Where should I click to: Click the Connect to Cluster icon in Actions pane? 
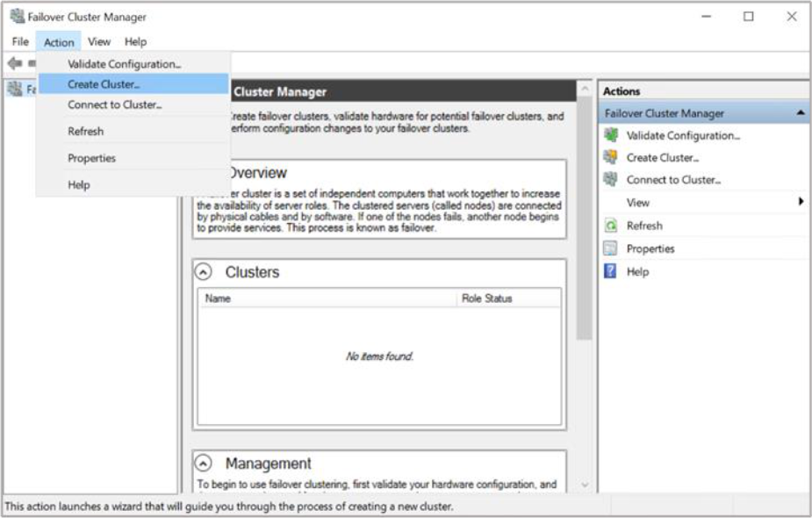611,179
